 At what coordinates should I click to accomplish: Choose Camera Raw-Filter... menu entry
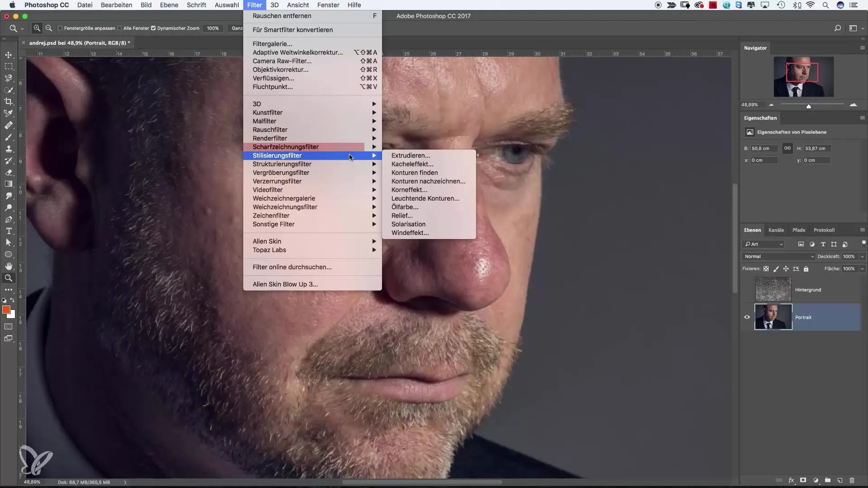tap(312, 61)
